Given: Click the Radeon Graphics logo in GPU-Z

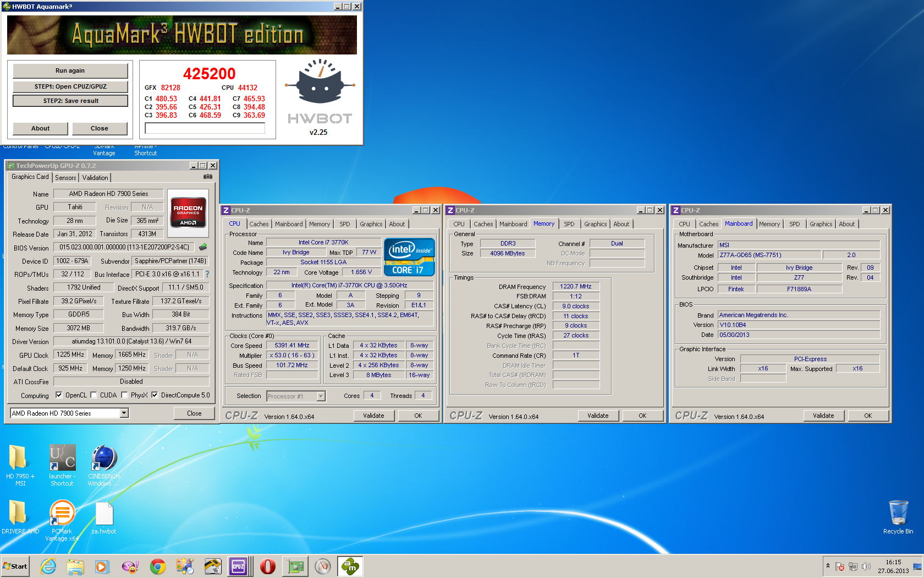Looking at the screenshot, I should 188,212.
